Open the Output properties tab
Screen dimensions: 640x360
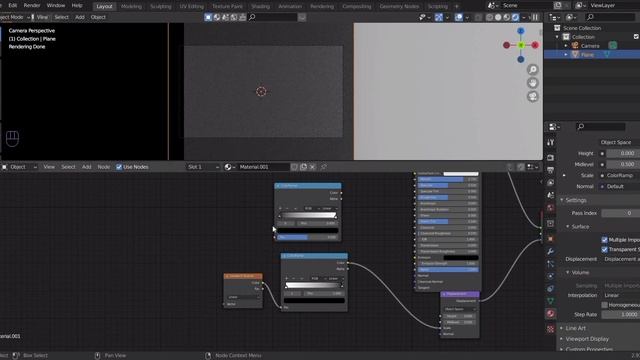click(x=550, y=170)
